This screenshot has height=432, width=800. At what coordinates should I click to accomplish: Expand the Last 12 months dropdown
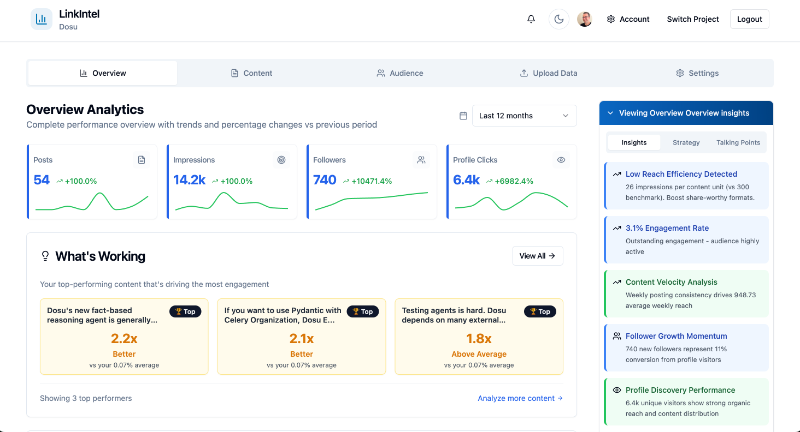click(524, 116)
